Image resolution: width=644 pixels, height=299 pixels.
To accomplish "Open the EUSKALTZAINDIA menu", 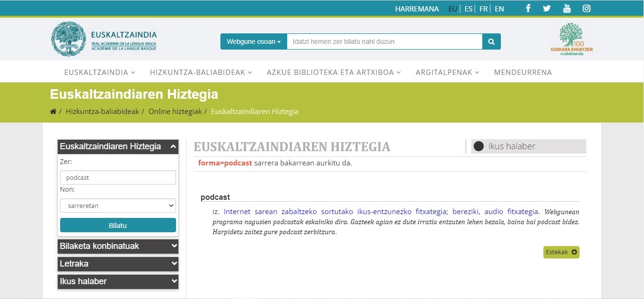I will pyautogui.click(x=100, y=72).
